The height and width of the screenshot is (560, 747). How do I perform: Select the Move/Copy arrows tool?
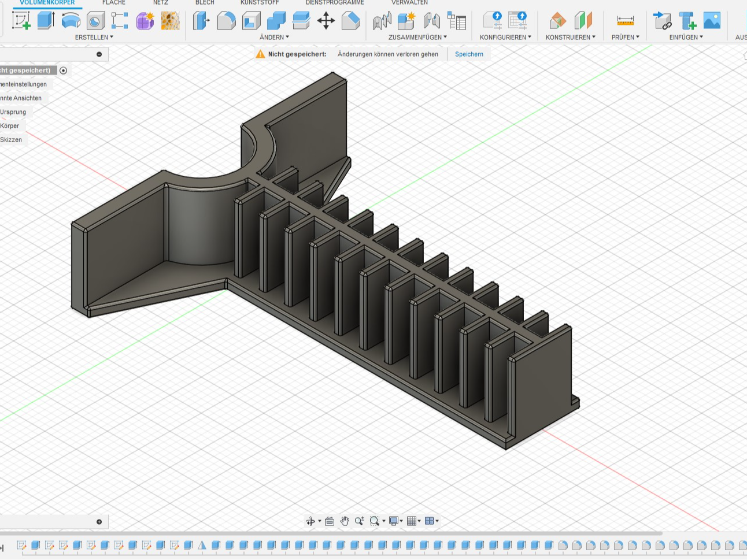click(326, 21)
